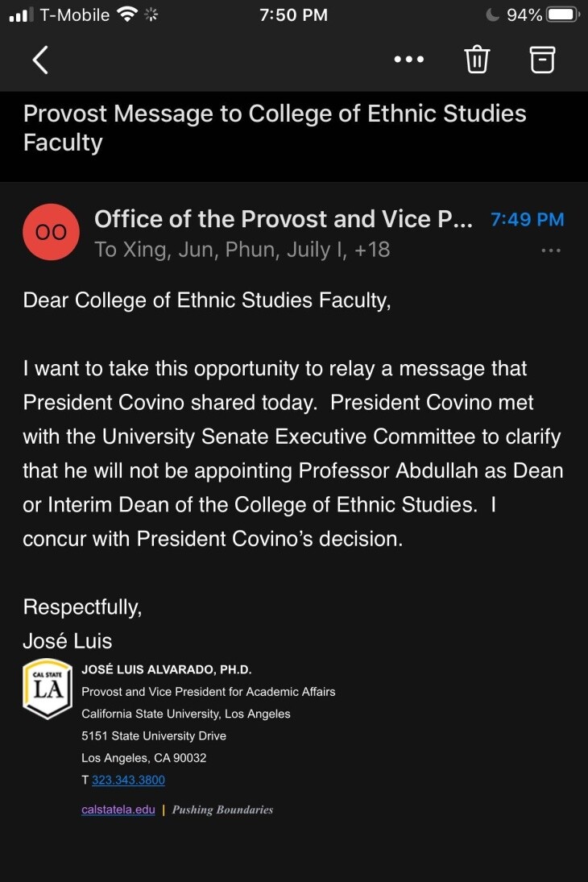Screen dimensions: 588x882
Task: Expand truncated sender name Office of the Provost
Action: click(x=284, y=219)
